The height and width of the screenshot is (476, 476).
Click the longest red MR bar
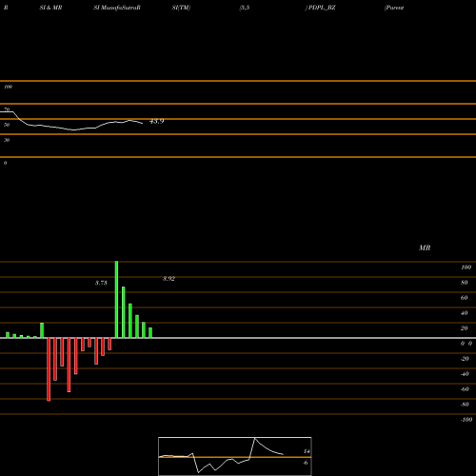(x=49, y=369)
